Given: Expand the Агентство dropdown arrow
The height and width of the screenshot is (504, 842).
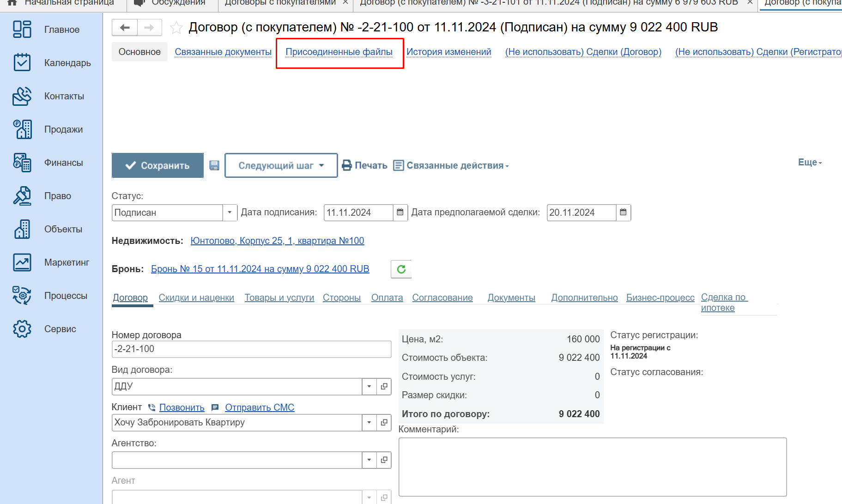Looking at the screenshot, I should click(x=369, y=460).
